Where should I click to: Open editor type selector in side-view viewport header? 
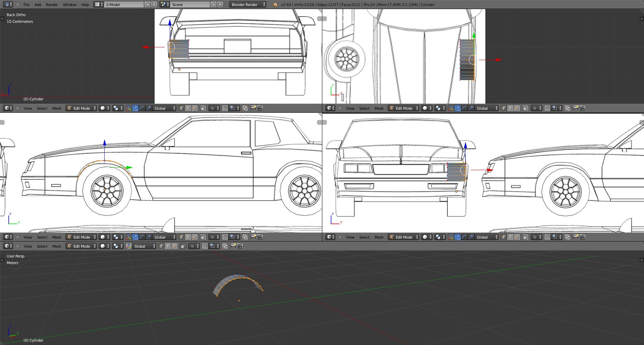click(8, 237)
